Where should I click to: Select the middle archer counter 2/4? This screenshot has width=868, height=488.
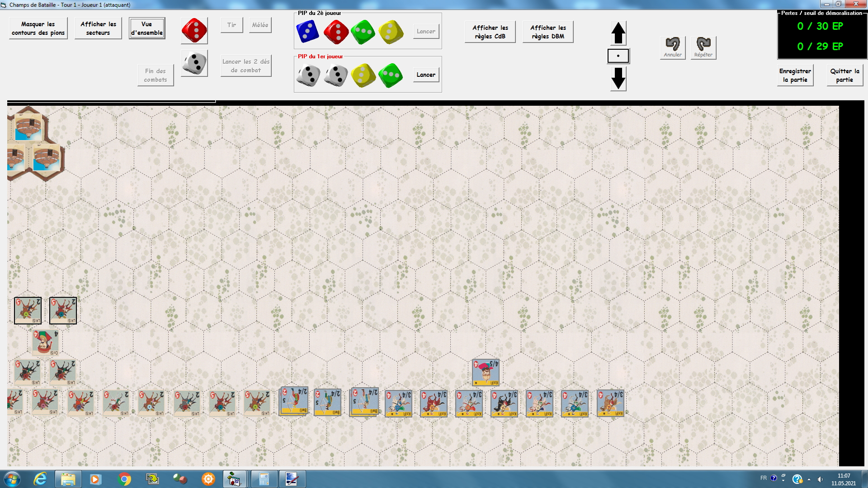click(328, 402)
